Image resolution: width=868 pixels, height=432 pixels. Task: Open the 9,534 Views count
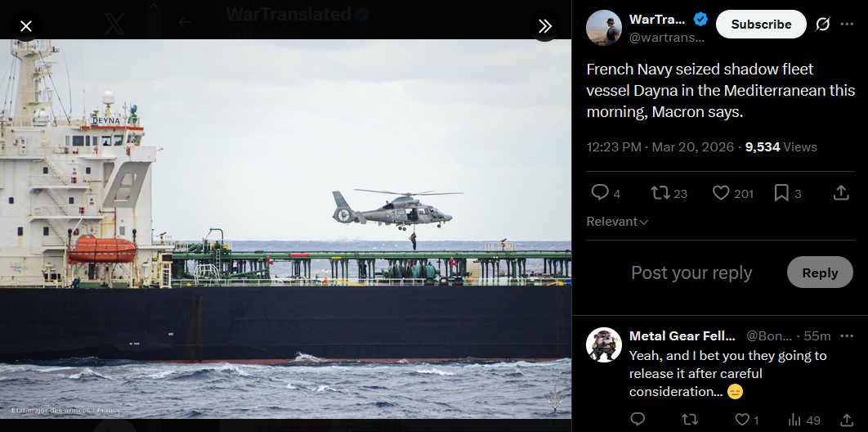point(781,146)
